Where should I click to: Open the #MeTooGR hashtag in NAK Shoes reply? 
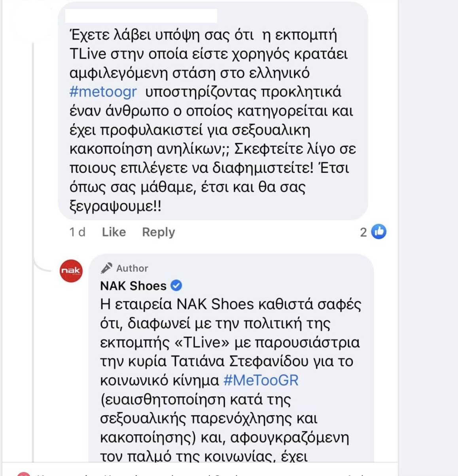pos(261,380)
